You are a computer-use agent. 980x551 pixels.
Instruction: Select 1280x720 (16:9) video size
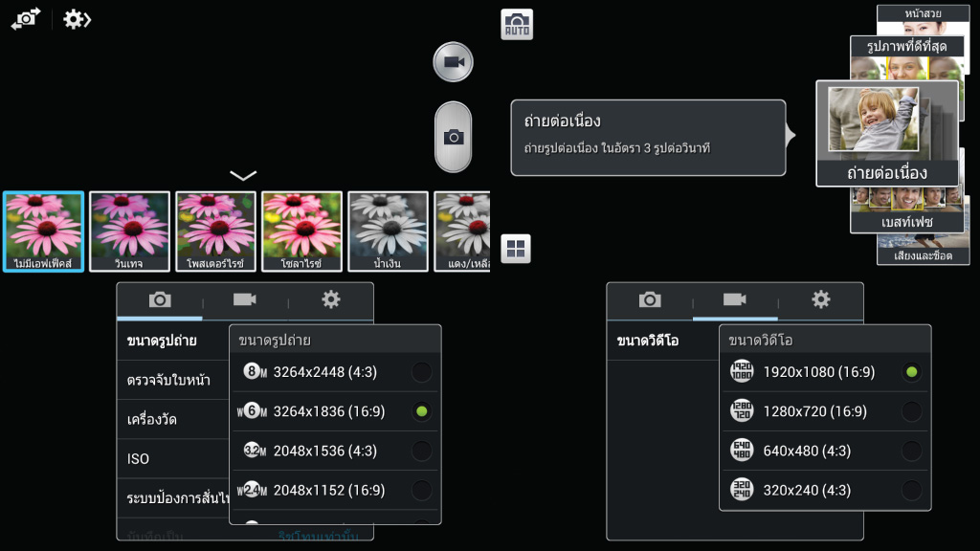click(825, 411)
